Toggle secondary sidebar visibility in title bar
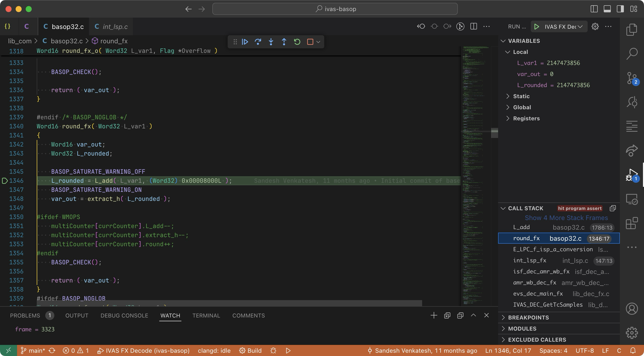 coord(620,9)
